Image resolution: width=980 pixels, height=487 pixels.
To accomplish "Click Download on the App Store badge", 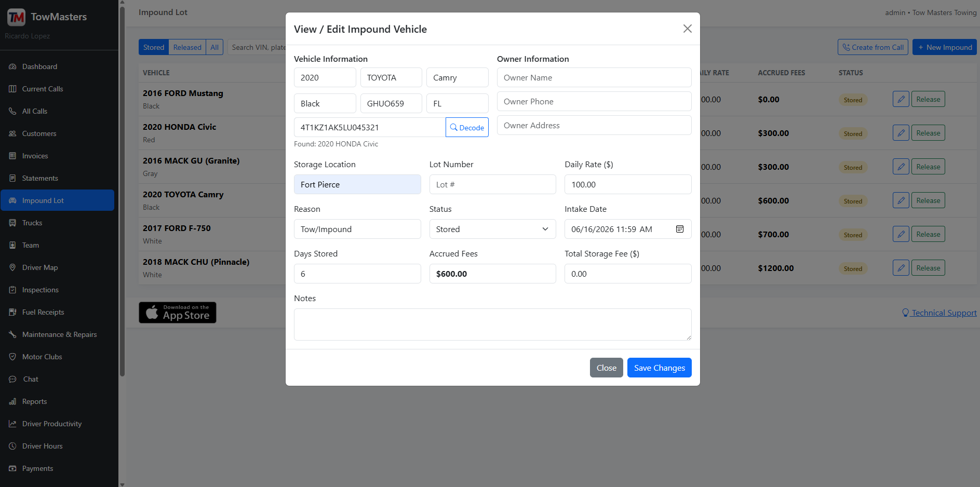I will (x=178, y=313).
